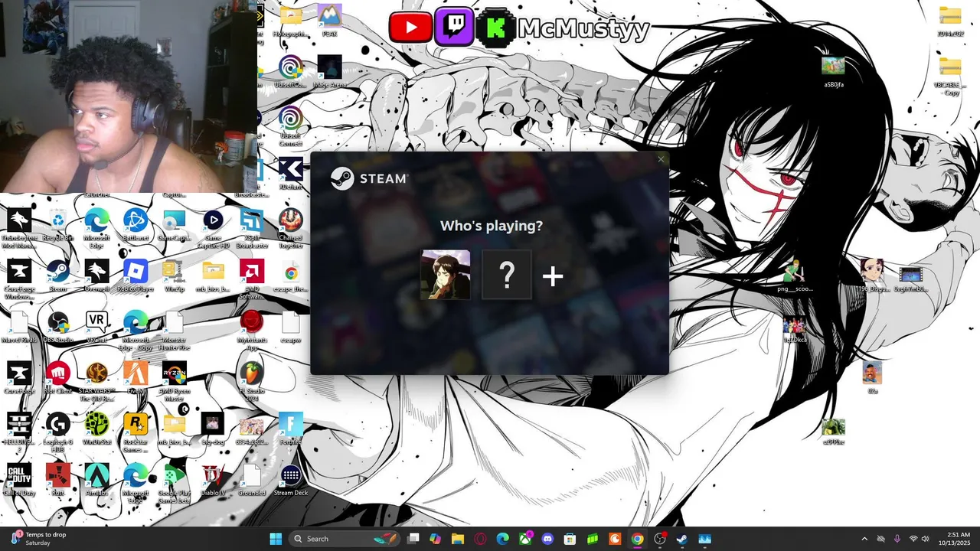Launch AMD Ryzen Master shortcut
This screenshot has width=980, height=551.
175,382
